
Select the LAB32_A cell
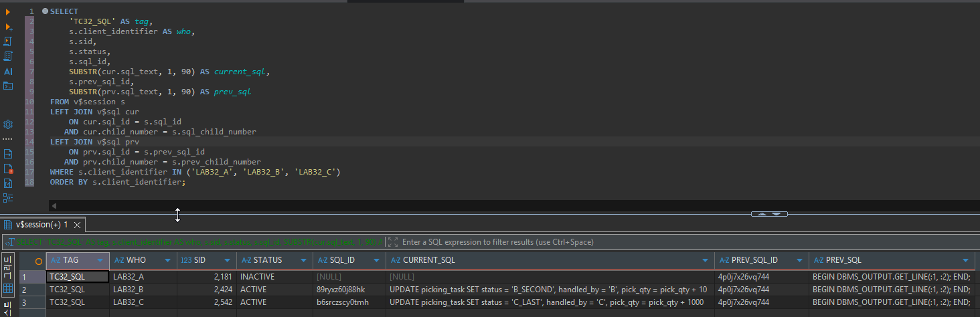pyautogui.click(x=143, y=276)
